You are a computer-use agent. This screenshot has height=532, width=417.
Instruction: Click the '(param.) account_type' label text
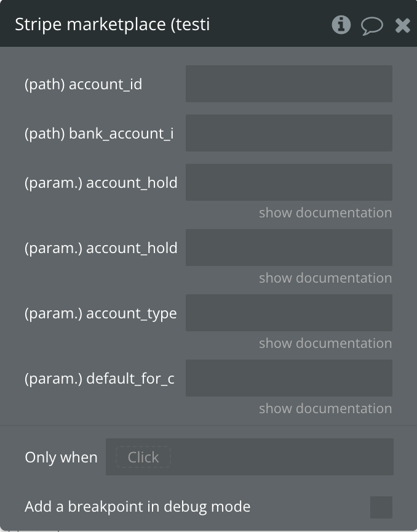pyautogui.click(x=101, y=313)
